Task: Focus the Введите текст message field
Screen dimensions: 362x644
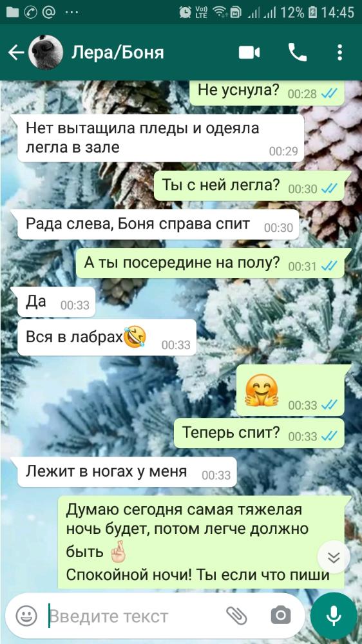Action: click(x=136, y=616)
